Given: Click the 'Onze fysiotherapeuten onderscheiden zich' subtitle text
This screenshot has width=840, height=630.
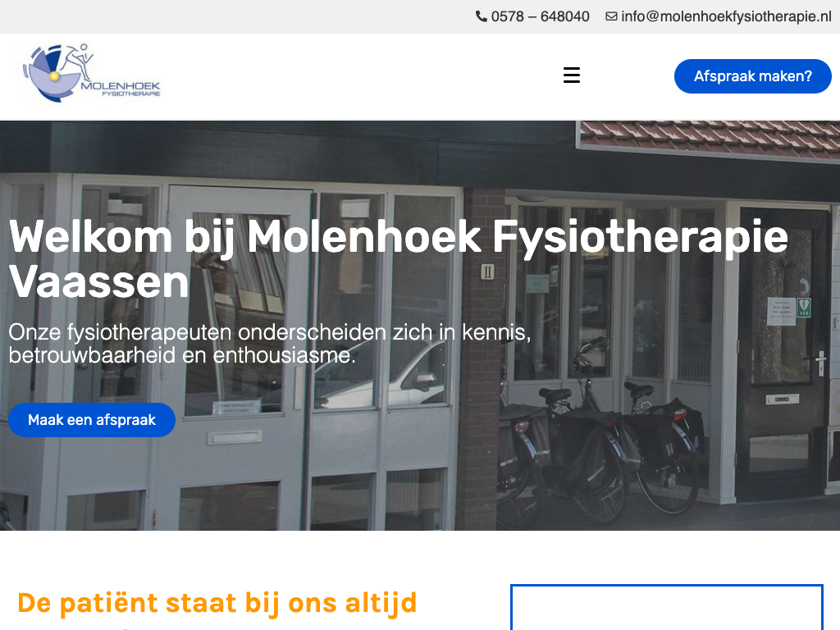Looking at the screenshot, I should click(x=270, y=344).
